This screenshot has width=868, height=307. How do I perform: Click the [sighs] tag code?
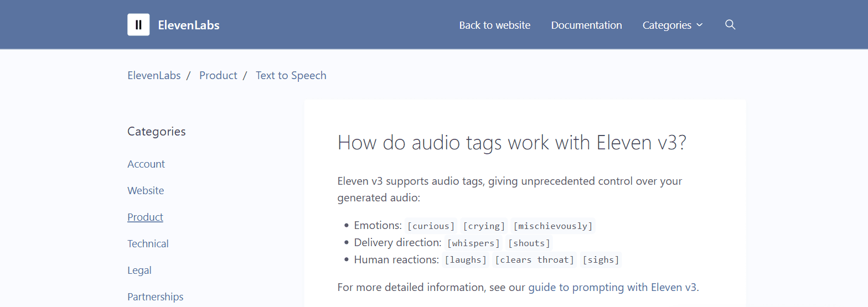click(601, 260)
